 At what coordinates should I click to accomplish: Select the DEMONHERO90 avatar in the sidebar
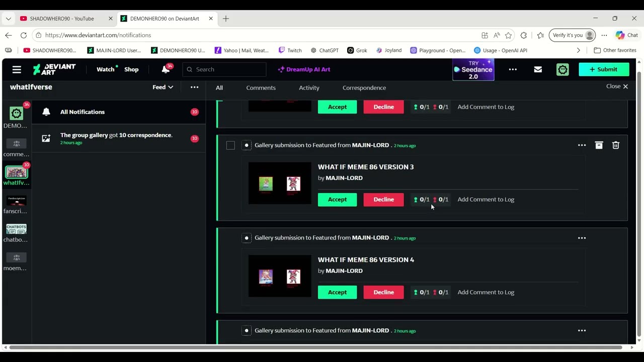pyautogui.click(x=16, y=114)
